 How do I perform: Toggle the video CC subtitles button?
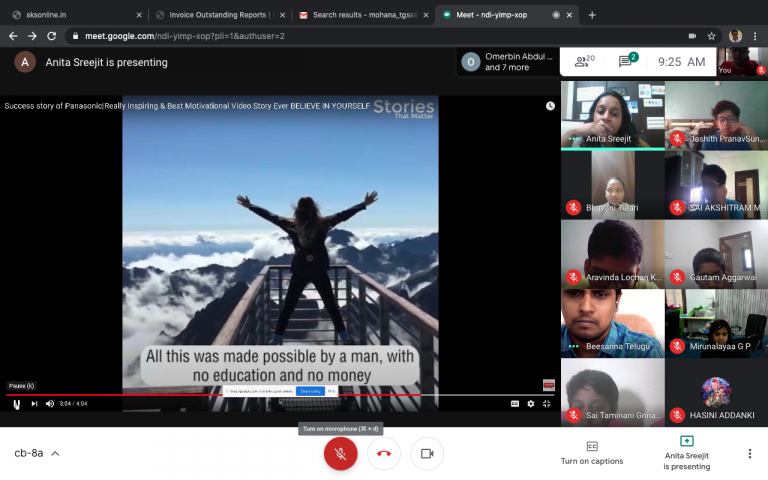515,404
